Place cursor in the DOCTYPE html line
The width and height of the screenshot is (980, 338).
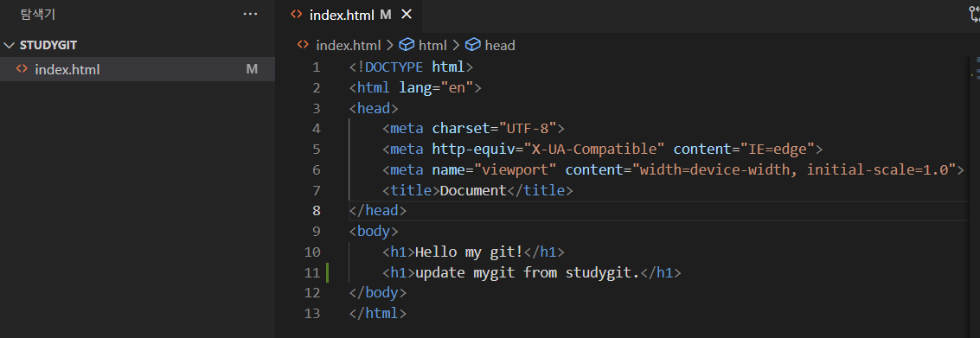pos(411,67)
